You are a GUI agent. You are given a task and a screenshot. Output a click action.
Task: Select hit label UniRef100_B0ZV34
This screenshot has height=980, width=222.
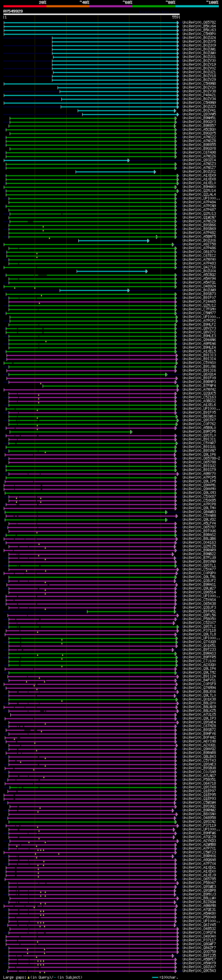click(x=199, y=99)
